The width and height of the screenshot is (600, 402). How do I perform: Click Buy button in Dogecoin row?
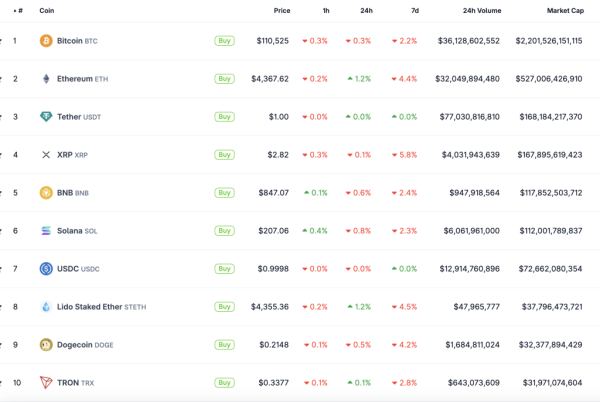point(224,345)
